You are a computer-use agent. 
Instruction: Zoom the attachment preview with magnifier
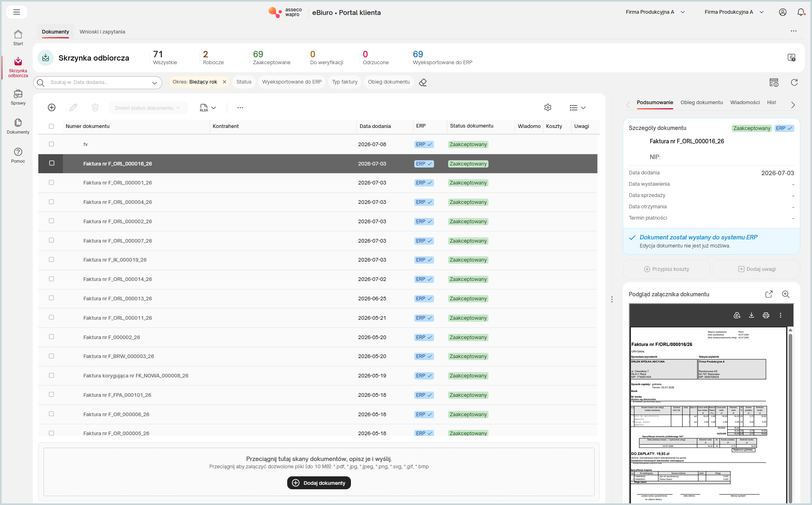(786, 294)
